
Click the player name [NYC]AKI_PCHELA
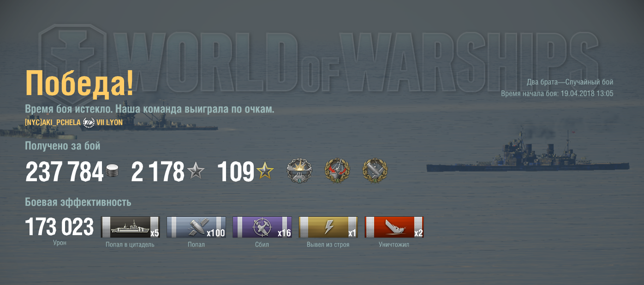click(x=53, y=122)
